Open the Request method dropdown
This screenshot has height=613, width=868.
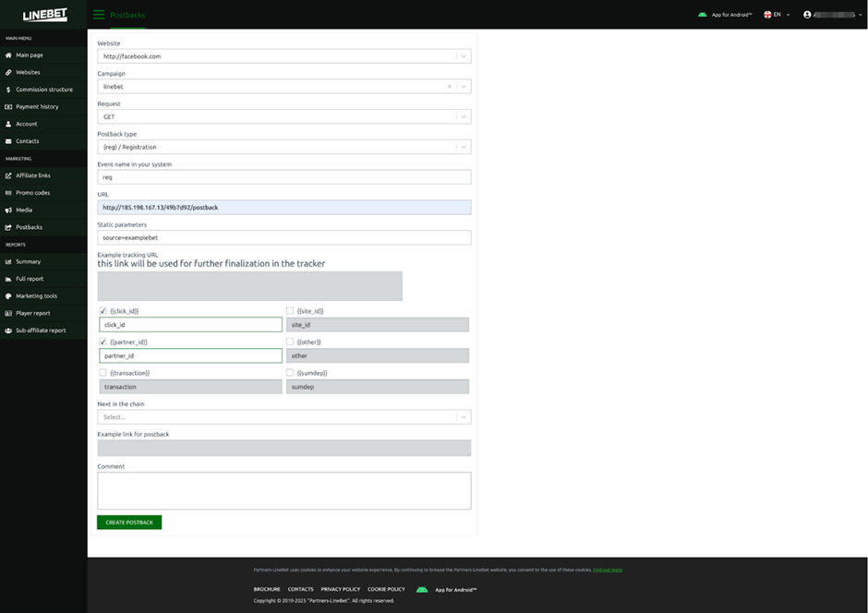284,116
